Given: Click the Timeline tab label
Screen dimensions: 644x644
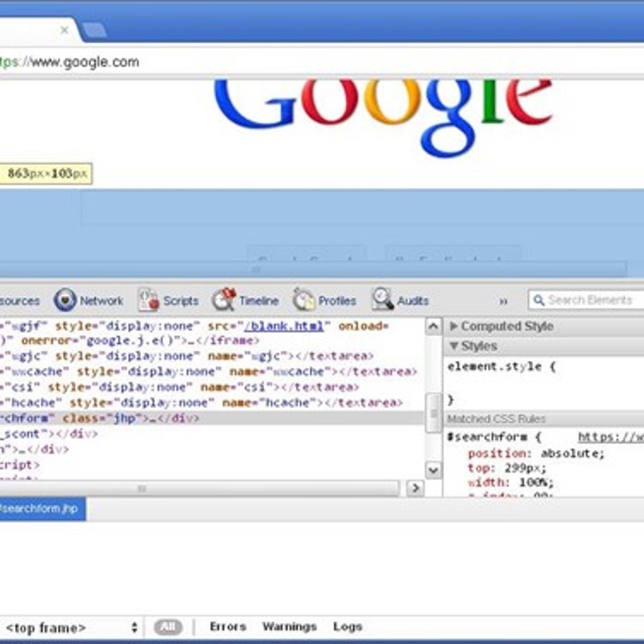Looking at the screenshot, I should (259, 301).
